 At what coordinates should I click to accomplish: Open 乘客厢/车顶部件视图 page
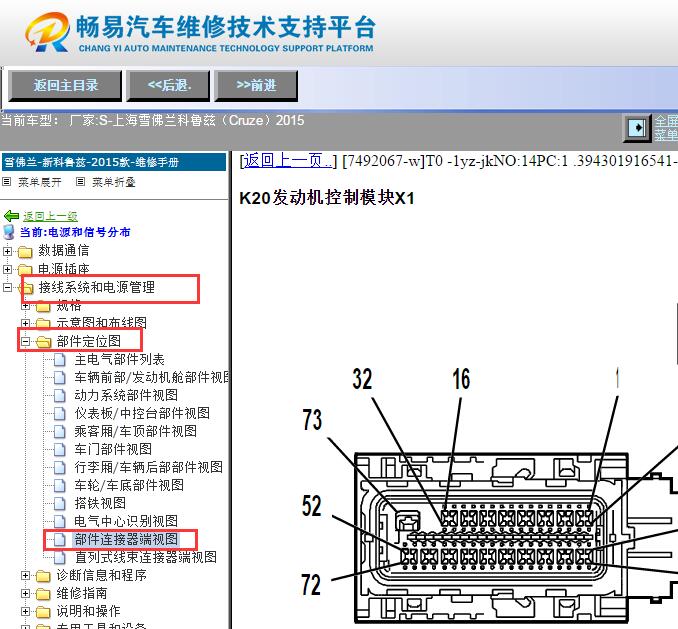click(135, 431)
